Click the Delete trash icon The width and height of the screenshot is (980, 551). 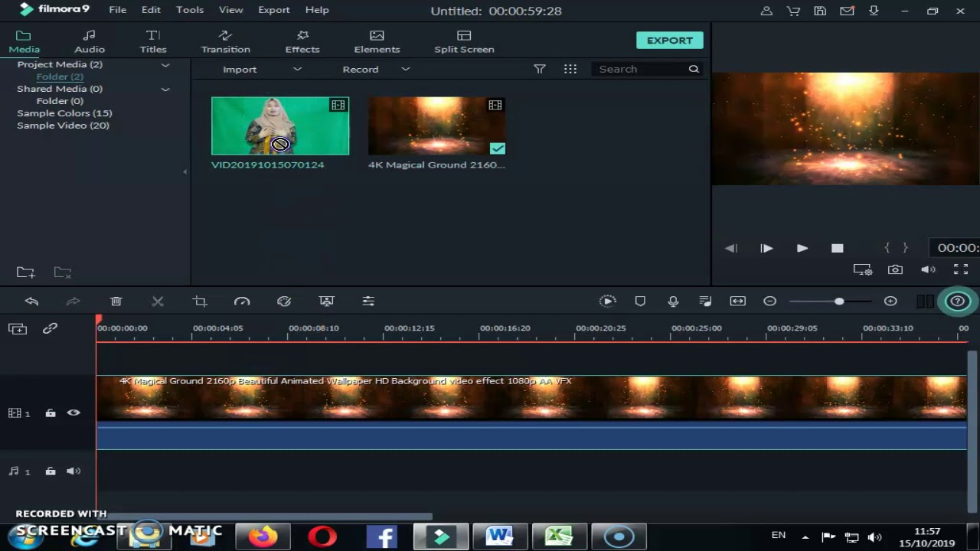116,302
